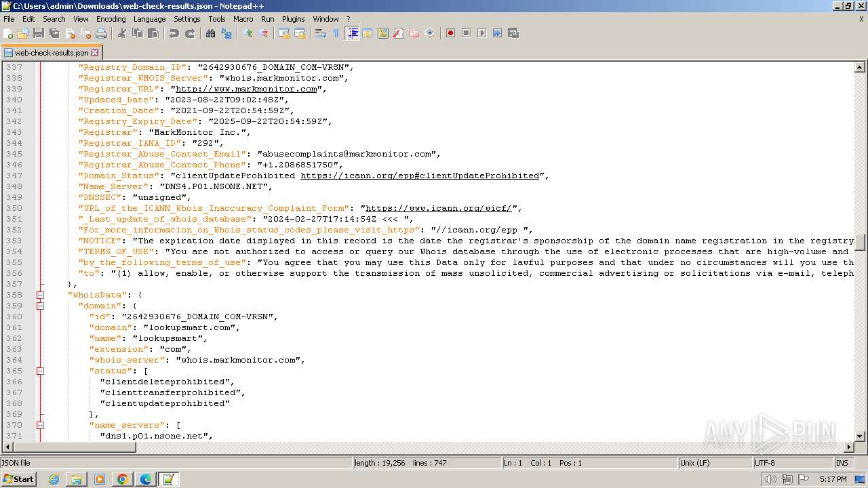Viewport: 868px width, 488px height.
Task: Open icann.org/epp#clientUpdateProhibited link
Action: [x=420, y=176]
